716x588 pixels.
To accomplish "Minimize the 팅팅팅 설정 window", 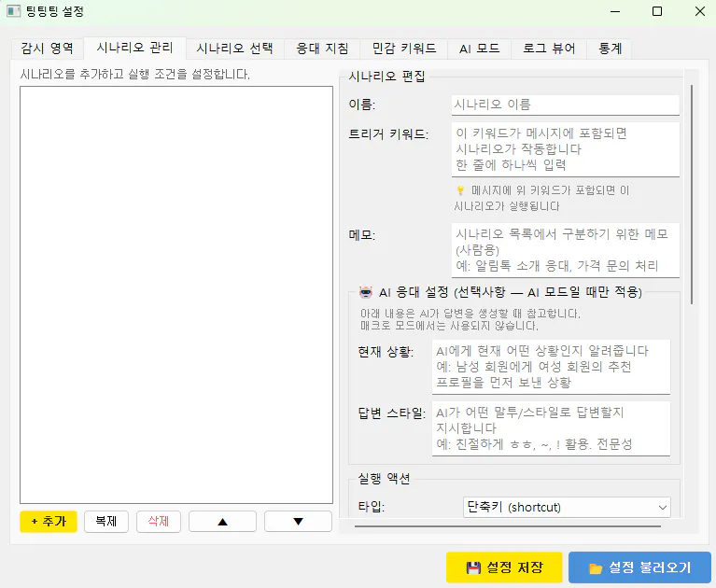I will tap(615, 11).
